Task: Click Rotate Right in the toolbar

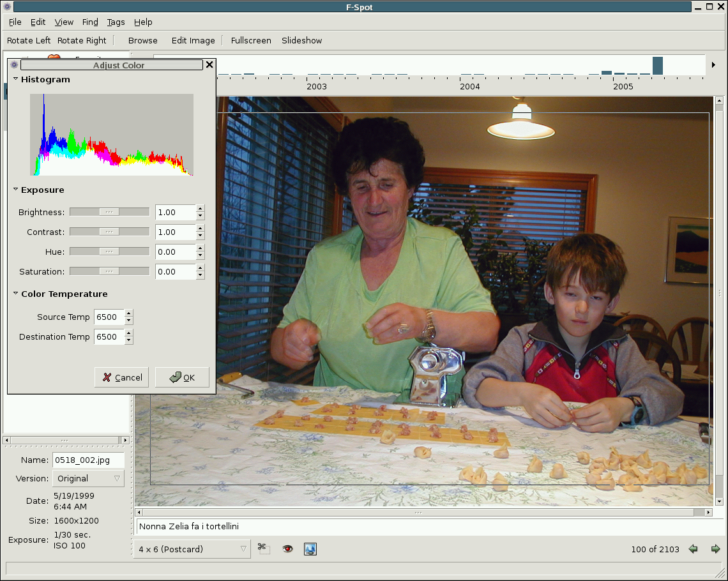Action: point(82,40)
